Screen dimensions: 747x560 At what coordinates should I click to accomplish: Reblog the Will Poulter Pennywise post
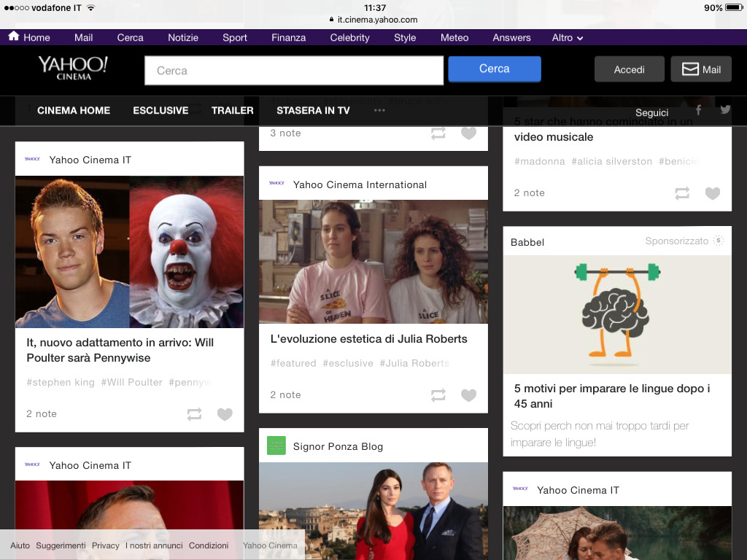pyautogui.click(x=194, y=414)
